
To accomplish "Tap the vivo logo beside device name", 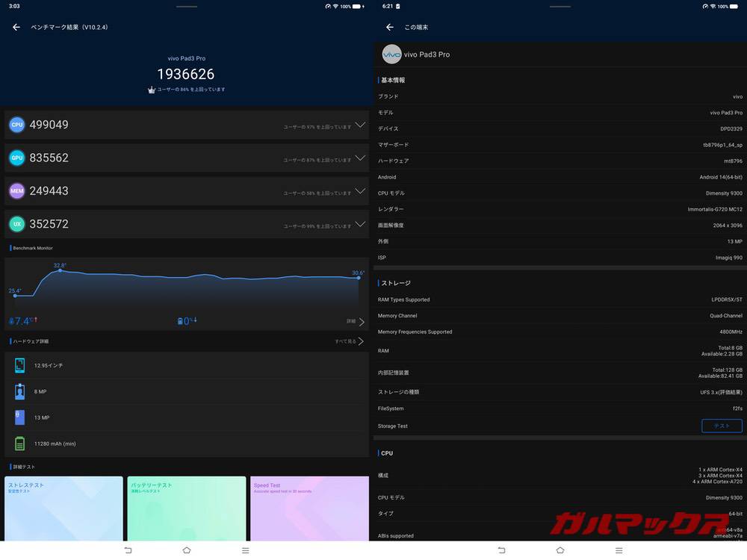I will pyautogui.click(x=391, y=53).
